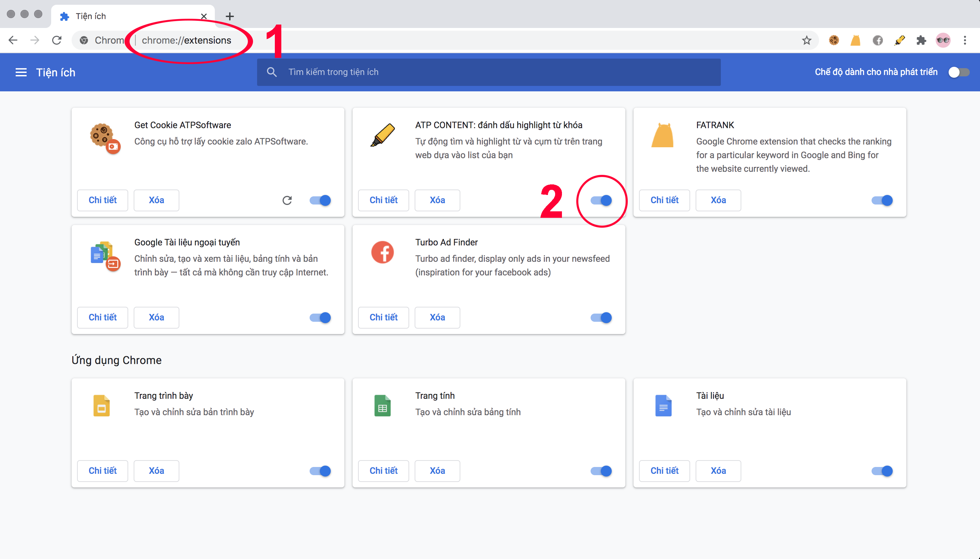Image resolution: width=980 pixels, height=559 pixels.
Task: Click FATRANK card icon
Action: (663, 135)
